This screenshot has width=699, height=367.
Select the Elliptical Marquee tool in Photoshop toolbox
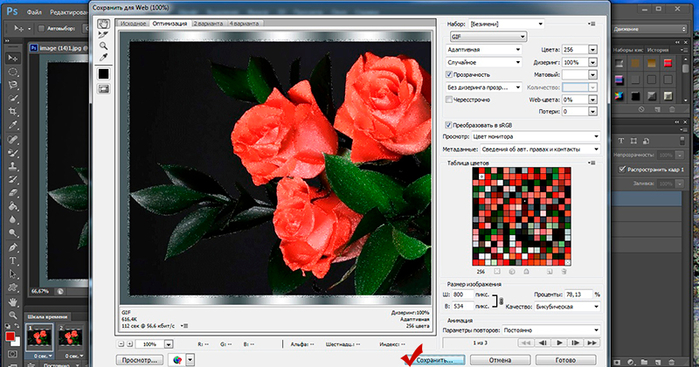12,72
